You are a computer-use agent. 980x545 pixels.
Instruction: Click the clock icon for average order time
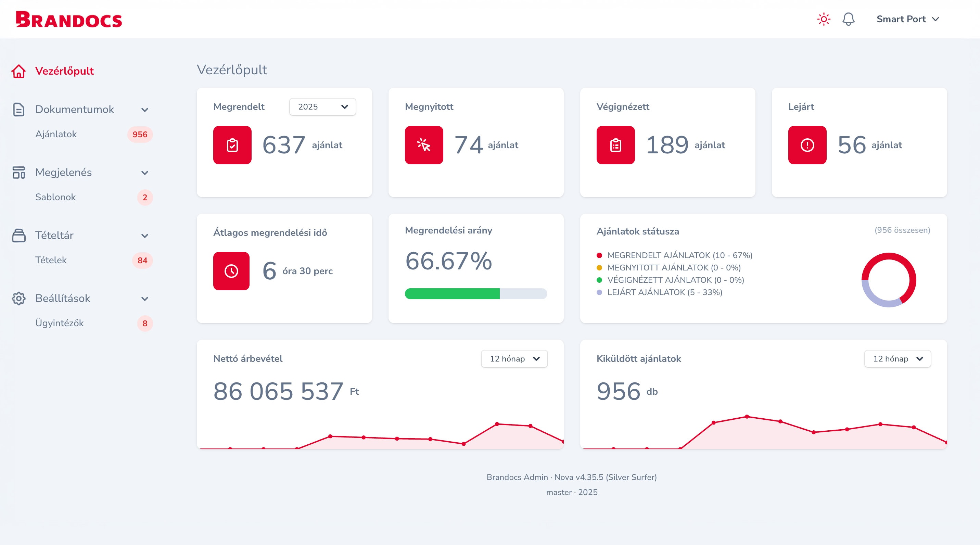(x=231, y=271)
